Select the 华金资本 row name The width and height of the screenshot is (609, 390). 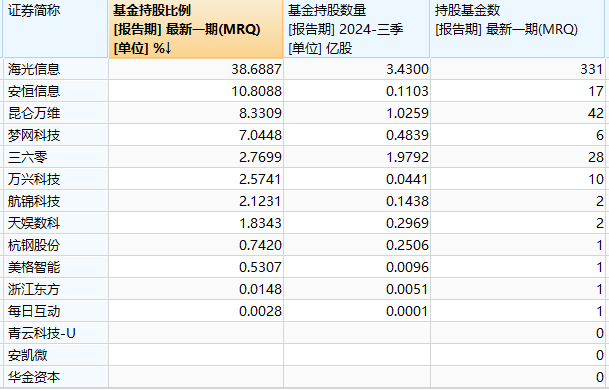click(x=34, y=378)
